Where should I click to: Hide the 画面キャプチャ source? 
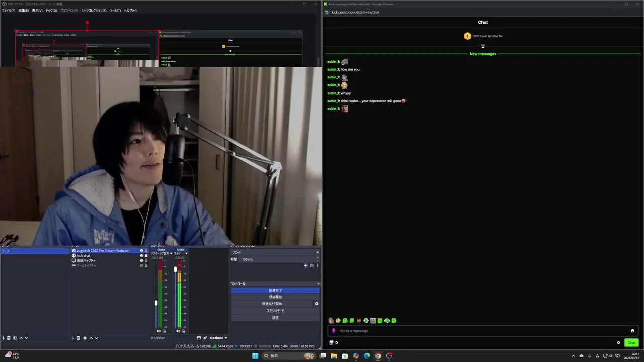point(141,260)
